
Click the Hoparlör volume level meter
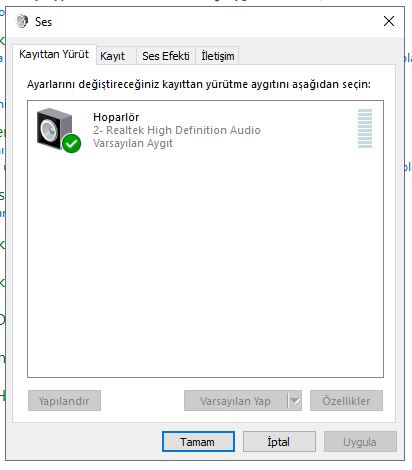point(365,128)
